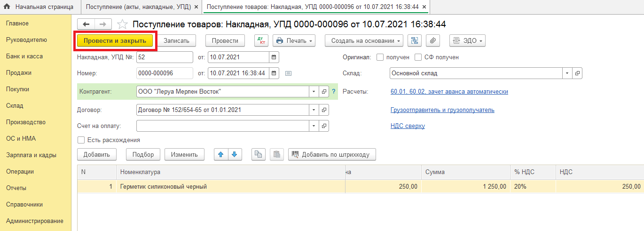The height and width of the screenshot is (231, 644).
Task: Check the Есть расхождения box
Action: point(81,140)
